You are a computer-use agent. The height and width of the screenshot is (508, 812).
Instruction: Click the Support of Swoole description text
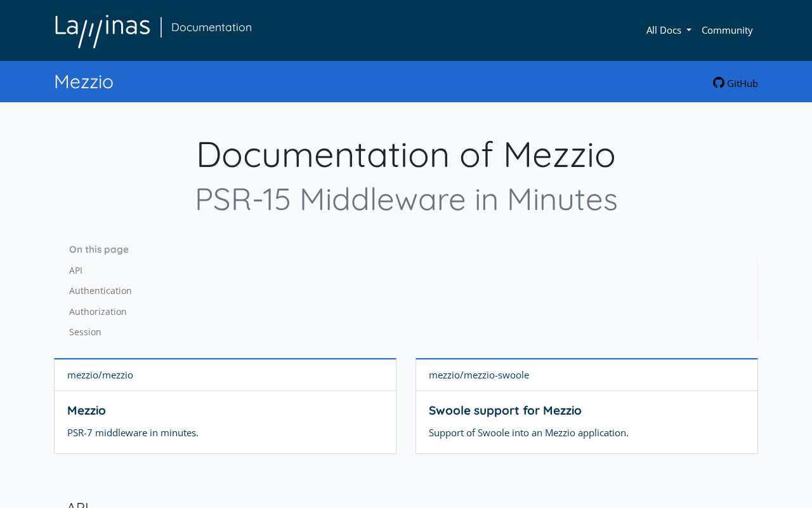coord(528,432)
